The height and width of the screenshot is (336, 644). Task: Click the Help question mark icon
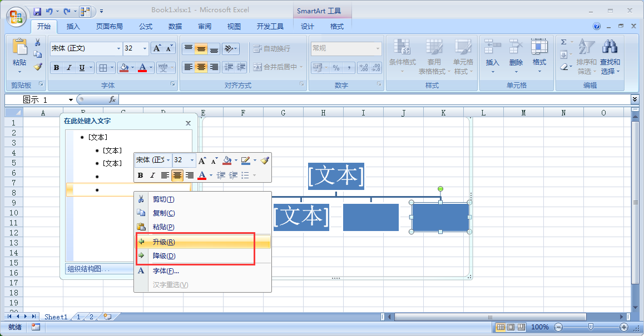pyautogui.click(x=597, y=26)
